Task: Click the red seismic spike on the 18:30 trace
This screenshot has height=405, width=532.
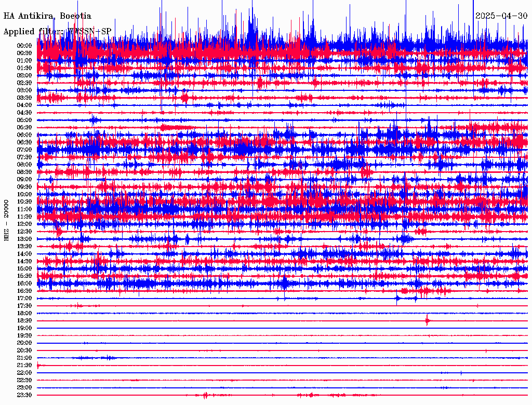Action: coord(427,320)
